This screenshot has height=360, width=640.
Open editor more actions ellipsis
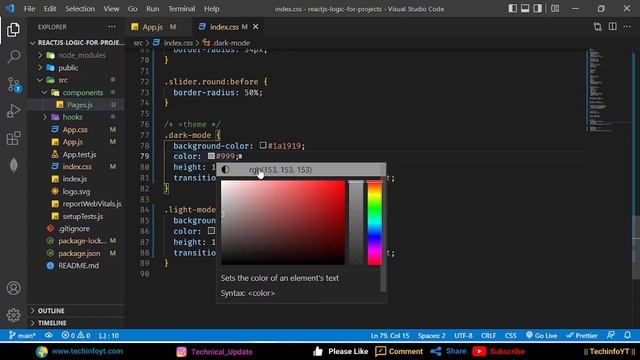click(x=627, y=27)
